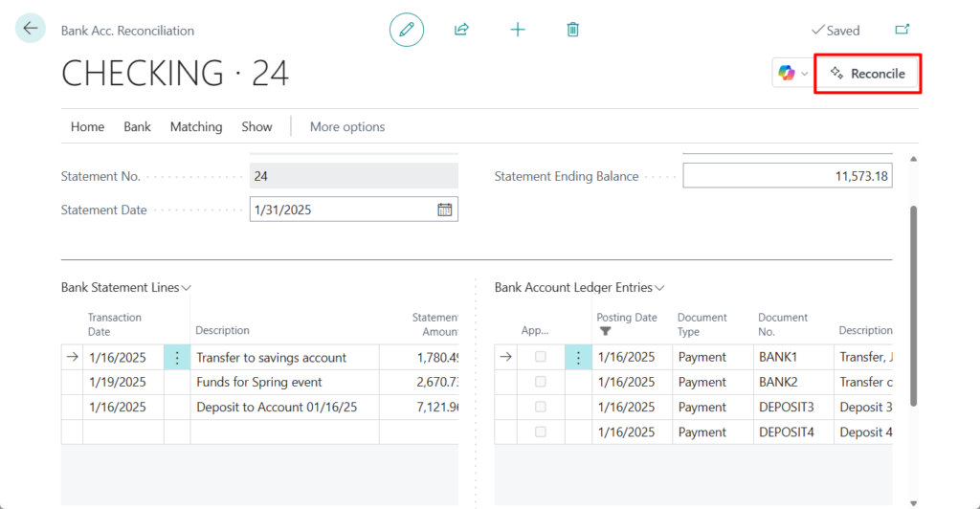
Task: Open the Matching menu
Action: click(196, 126)
